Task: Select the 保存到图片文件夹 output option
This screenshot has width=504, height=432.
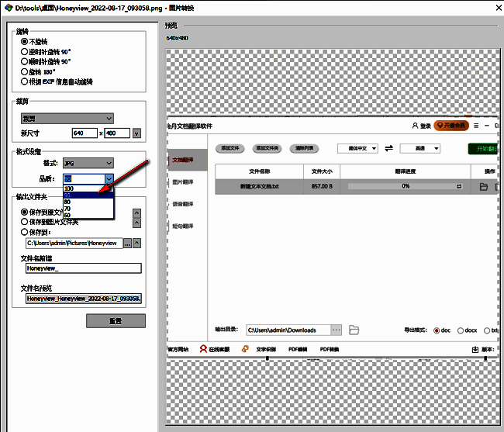Action: 25,221
